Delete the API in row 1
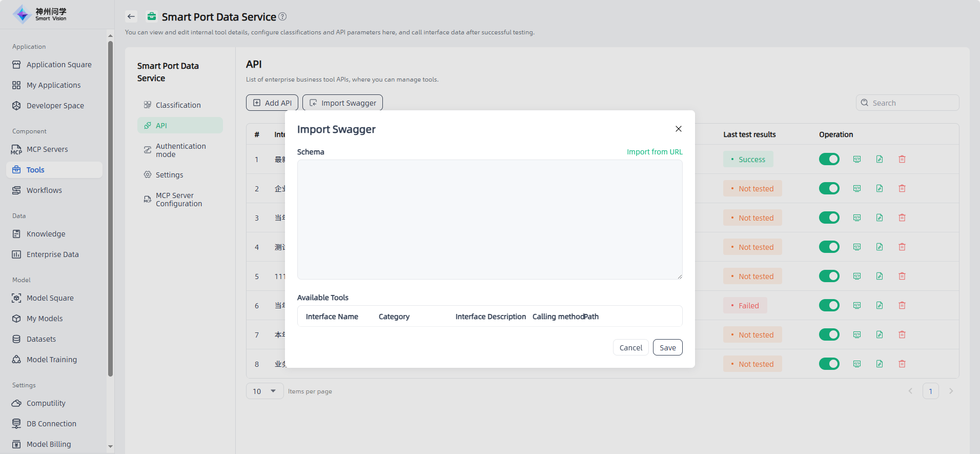This screenshot has width=980, height=454. click(x=902, y=159)
